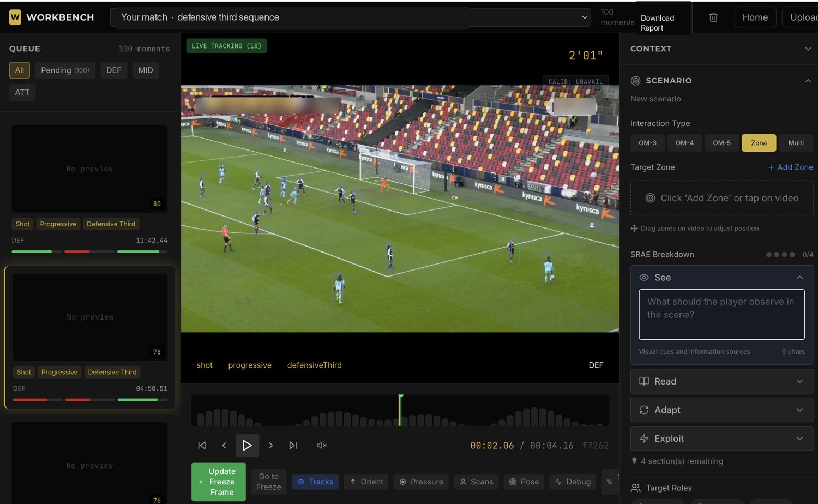This screenshot has height=504, width=818.
Task: Select the OM-3 interaction type
Action: (647, 143)
